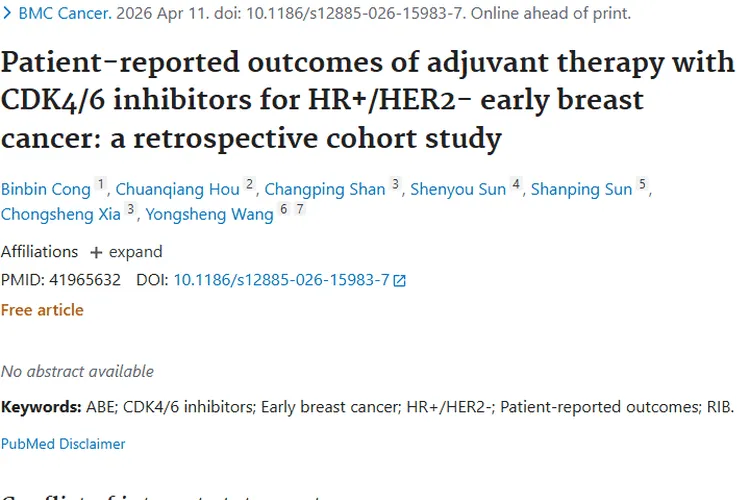This screenshot has height=500, width=750.
Task: Select author Chongsheng Xia
Action: point(61,213)
